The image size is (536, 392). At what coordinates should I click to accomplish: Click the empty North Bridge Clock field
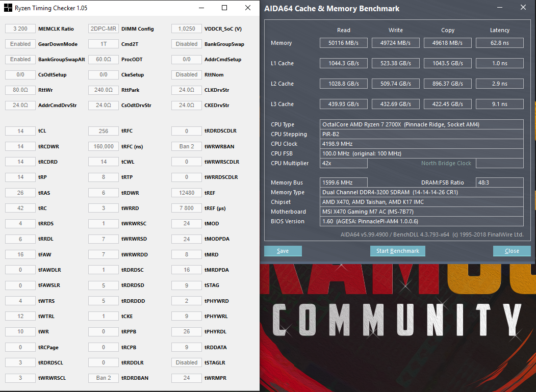[499, 163]
